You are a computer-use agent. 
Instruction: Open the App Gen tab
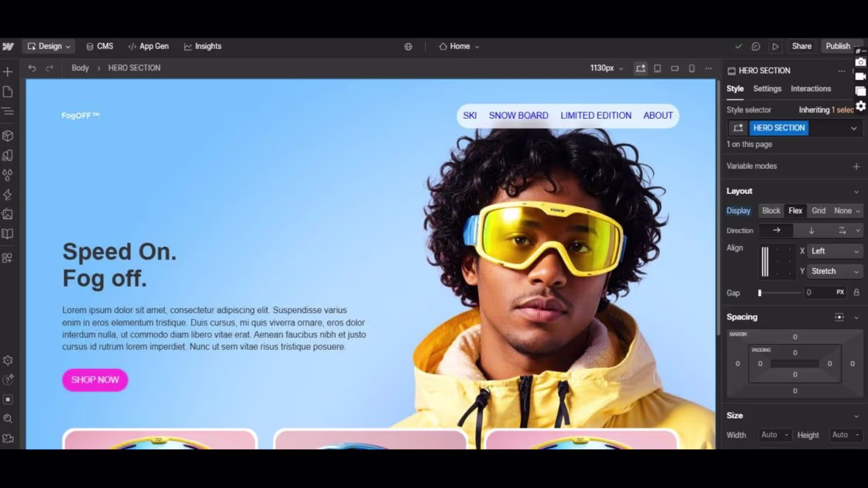click(x=148, y=46)
